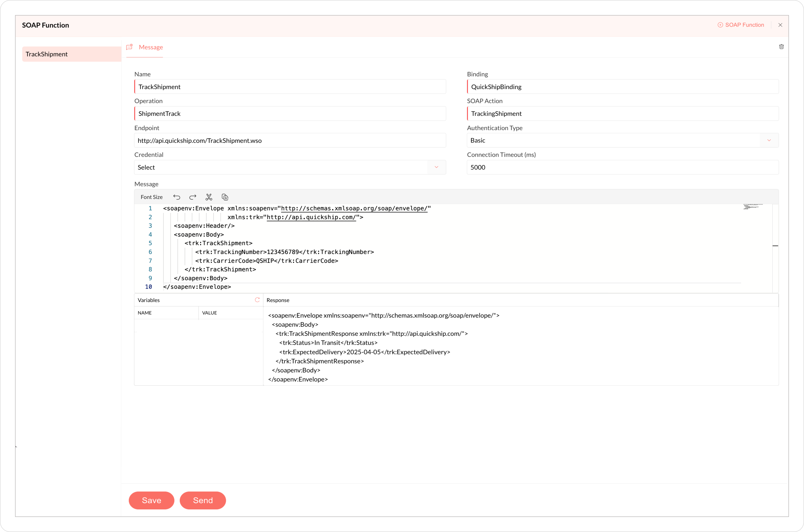Cut selection with scissors icon
Screen dimensions: 804x532
209,197
